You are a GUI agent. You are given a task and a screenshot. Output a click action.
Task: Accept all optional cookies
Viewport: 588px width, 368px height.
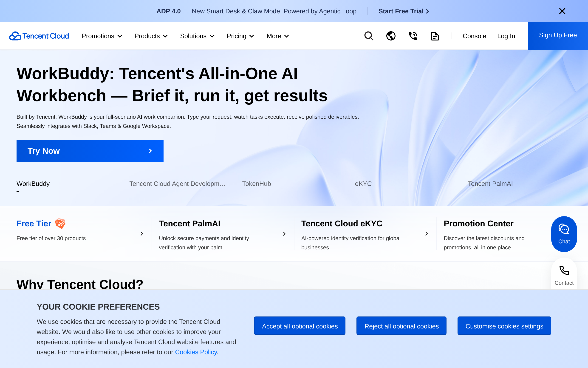tap(300, 326)
